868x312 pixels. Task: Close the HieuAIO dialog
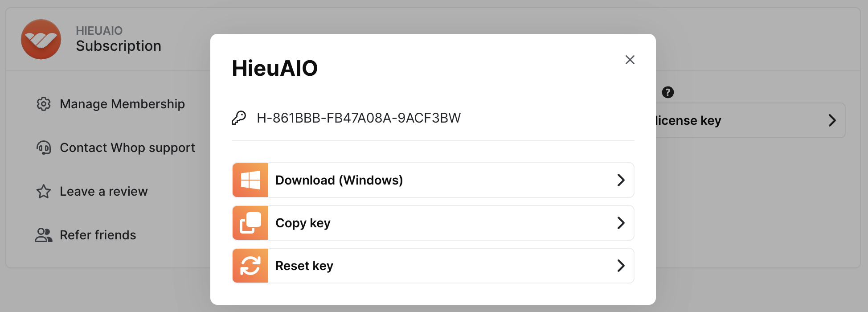tap(630, 60)
